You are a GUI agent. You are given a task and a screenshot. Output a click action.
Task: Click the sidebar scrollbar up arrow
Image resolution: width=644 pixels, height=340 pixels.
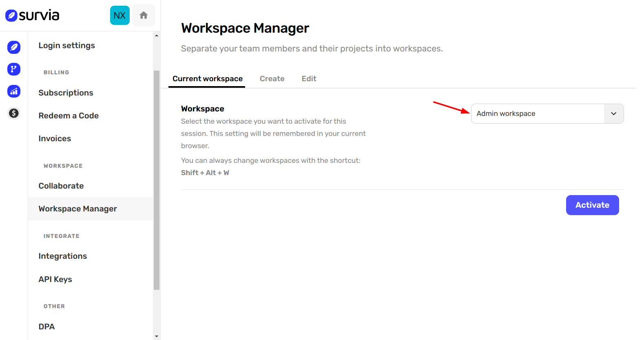click(157, 36)
